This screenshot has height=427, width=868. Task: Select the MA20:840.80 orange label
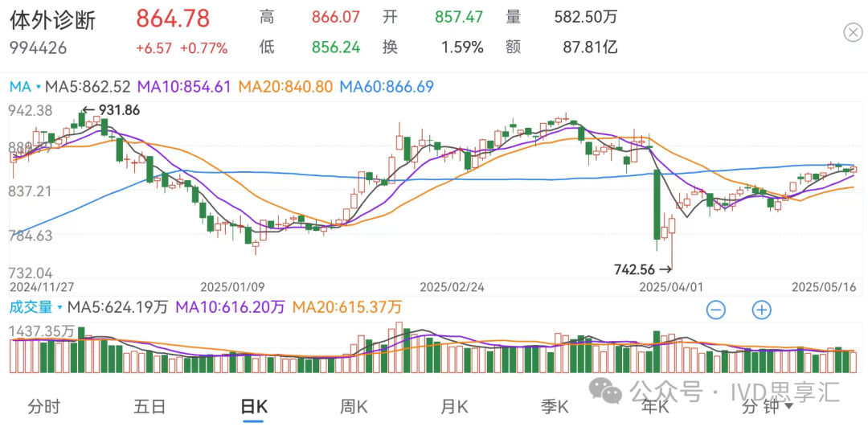pyautogui.click(x=285, y=86)
